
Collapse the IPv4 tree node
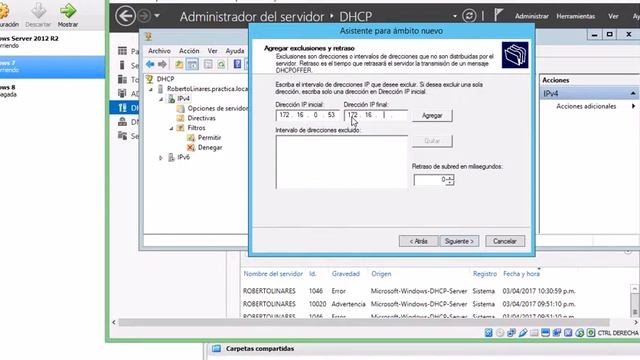(x=161, y=99)
